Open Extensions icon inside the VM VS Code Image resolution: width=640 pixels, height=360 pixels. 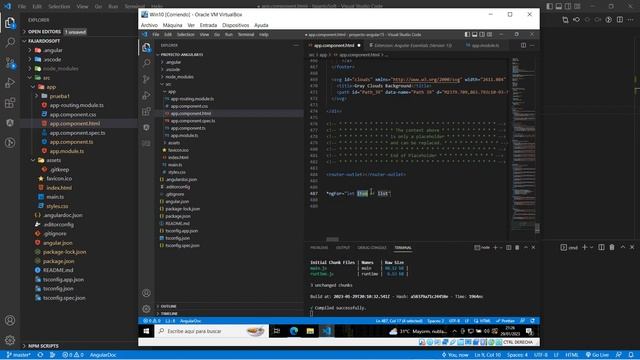pyautogui.click(x=147, y=111)
